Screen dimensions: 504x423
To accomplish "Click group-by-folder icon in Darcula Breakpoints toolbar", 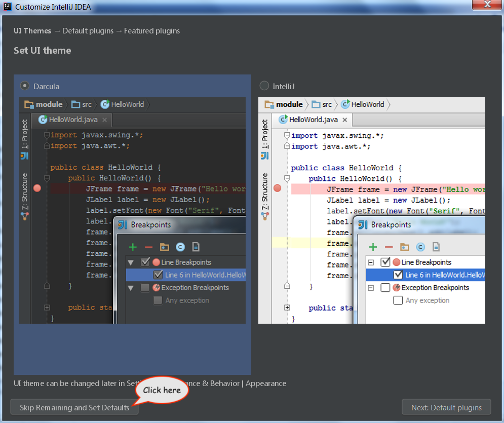I will coord(164,247).
